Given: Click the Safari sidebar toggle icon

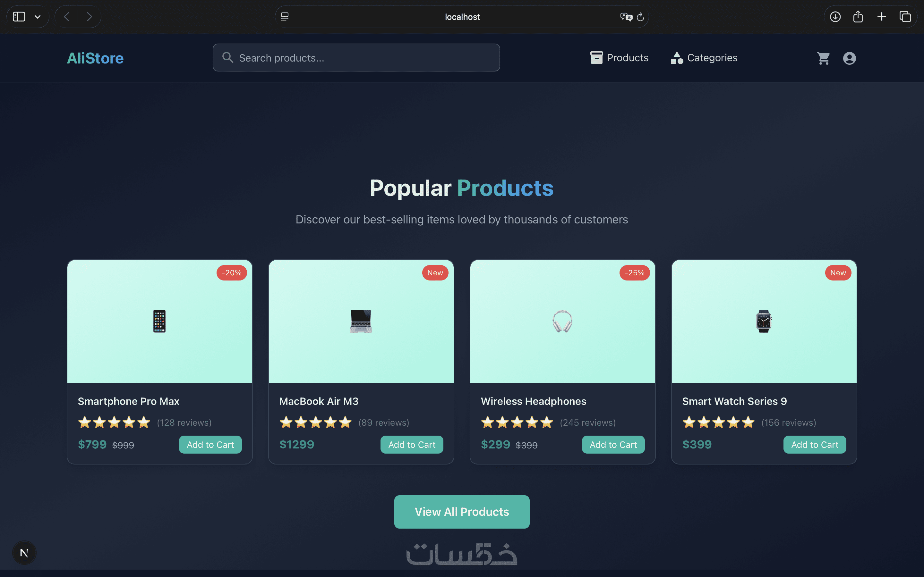Looking at the screenshot, I should [19, 17].
